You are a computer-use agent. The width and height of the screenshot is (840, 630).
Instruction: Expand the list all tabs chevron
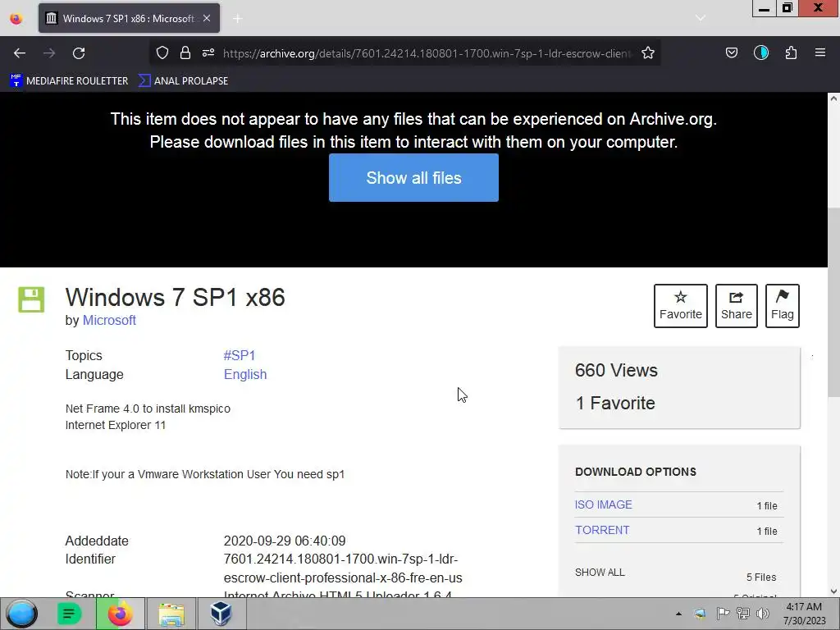701,18
